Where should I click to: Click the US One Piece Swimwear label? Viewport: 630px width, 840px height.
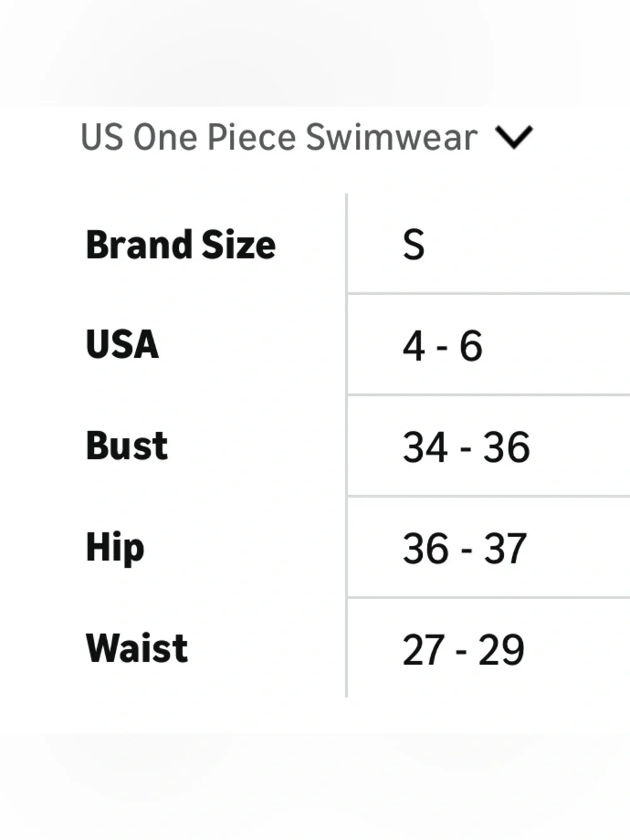tap(279, 137)
